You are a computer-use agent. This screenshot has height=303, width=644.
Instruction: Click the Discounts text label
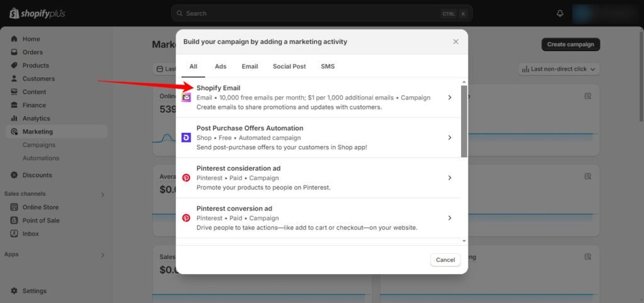coord(37,174)
